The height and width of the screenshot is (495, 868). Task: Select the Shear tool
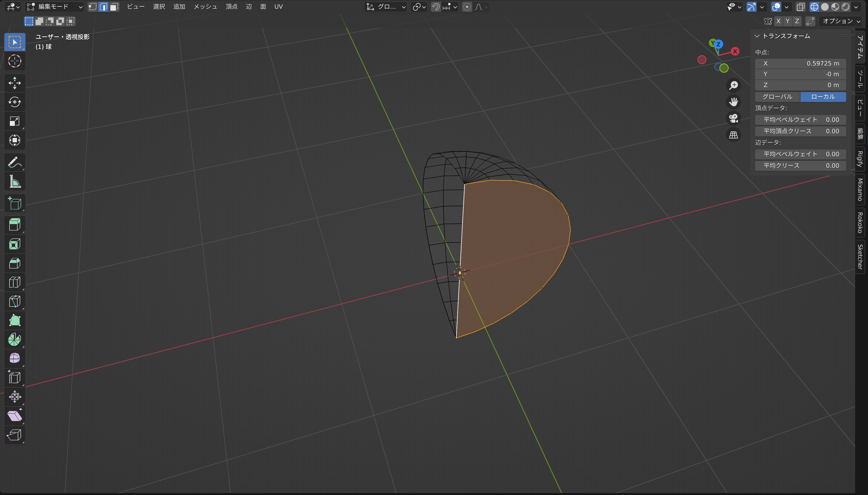click(x=15, y=416)
